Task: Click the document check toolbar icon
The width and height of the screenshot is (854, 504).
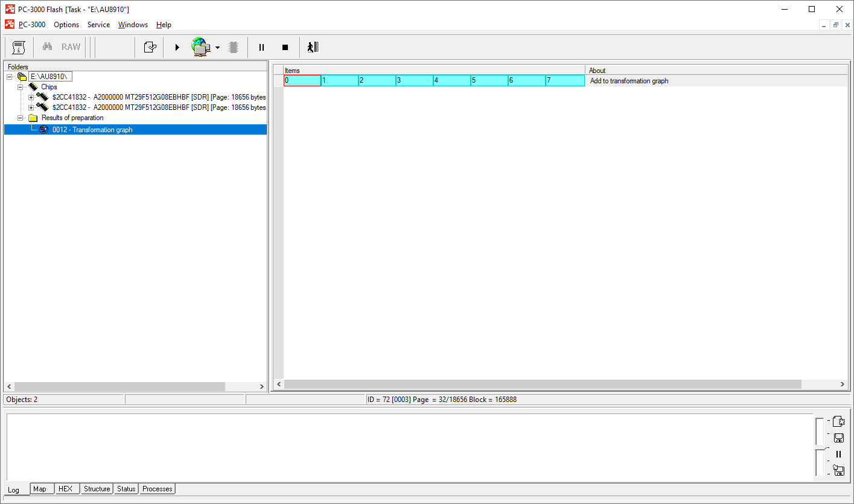Action: point(150,47)
